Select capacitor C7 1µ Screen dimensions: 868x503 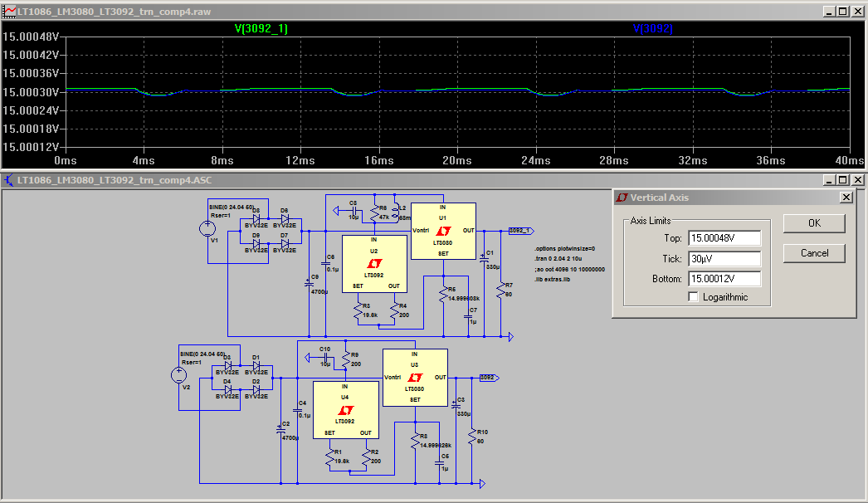(468, 317)
